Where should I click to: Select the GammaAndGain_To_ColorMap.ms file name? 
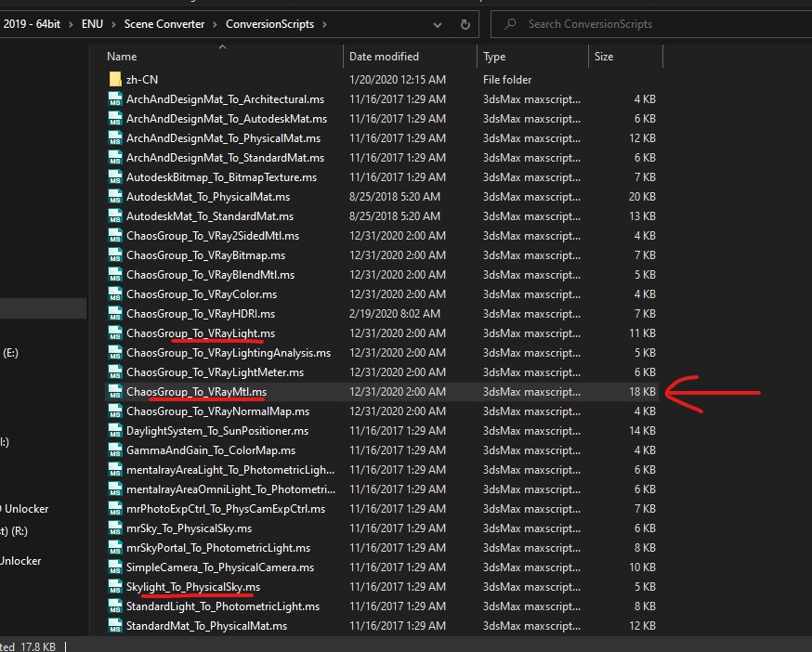coord(210,450)
